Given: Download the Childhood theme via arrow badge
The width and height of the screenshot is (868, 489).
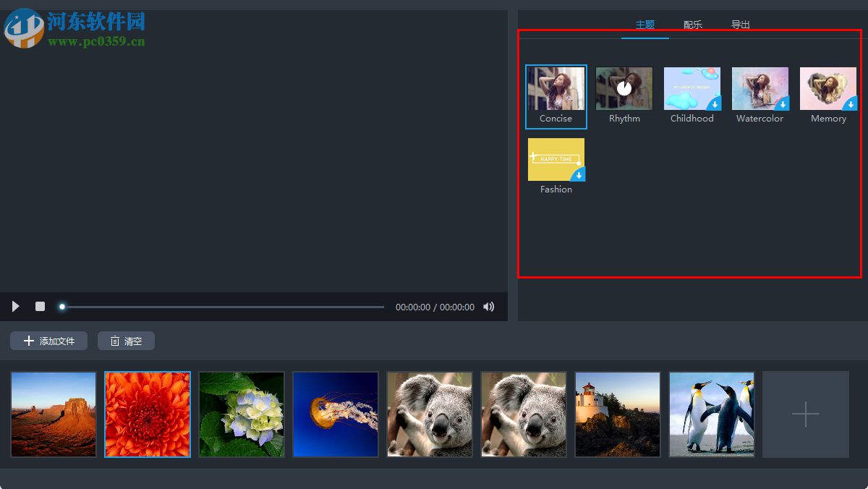Looking at the screenshot, I should click(715, 105).
